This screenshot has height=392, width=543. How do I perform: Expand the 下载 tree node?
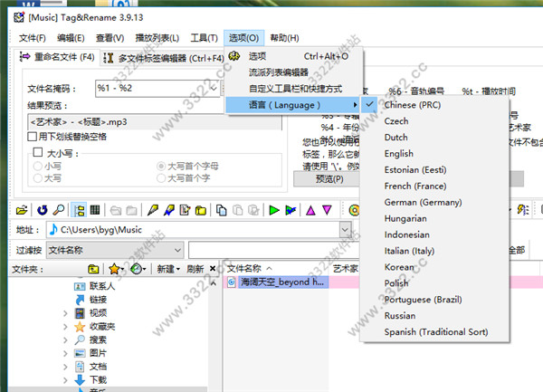65,380
